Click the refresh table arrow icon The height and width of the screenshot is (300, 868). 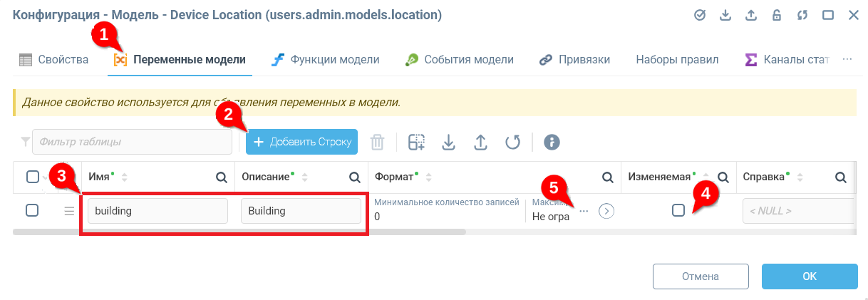(x=512, y=143)
